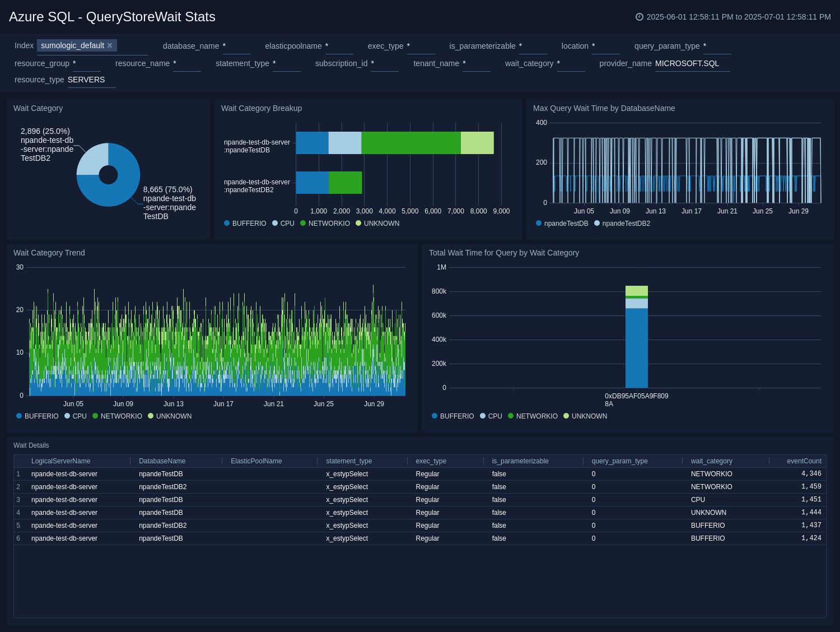Viewport: 840px width, 632px height.
Task: Edit the database_name filter field
Action: point(236,46)
